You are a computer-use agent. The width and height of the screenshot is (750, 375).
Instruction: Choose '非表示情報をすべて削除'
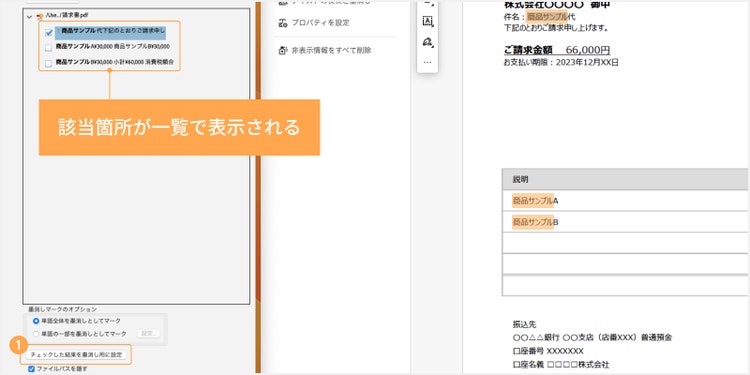[x=331, y=50]
